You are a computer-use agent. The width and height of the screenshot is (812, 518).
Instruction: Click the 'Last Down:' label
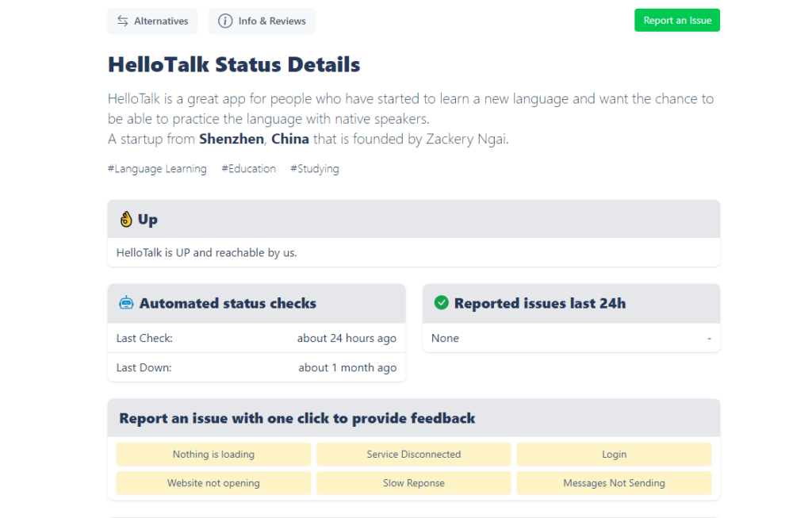(144, 368)
